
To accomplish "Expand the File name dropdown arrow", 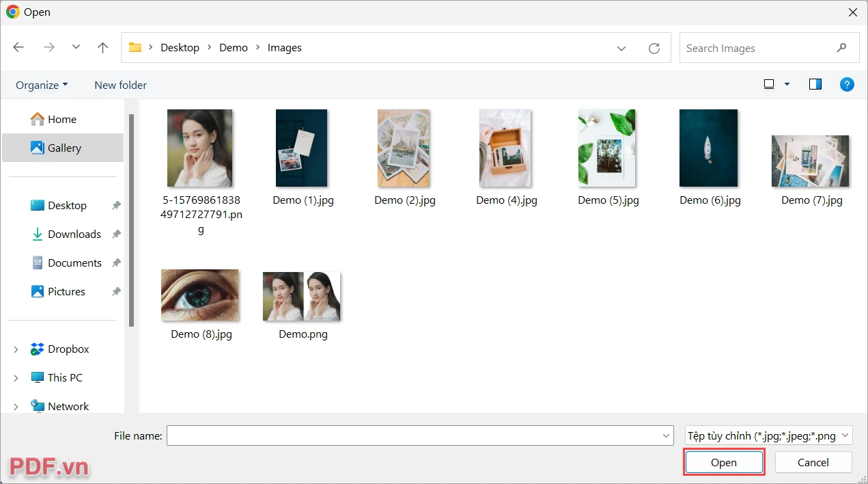I will click(x=667, y=435).
